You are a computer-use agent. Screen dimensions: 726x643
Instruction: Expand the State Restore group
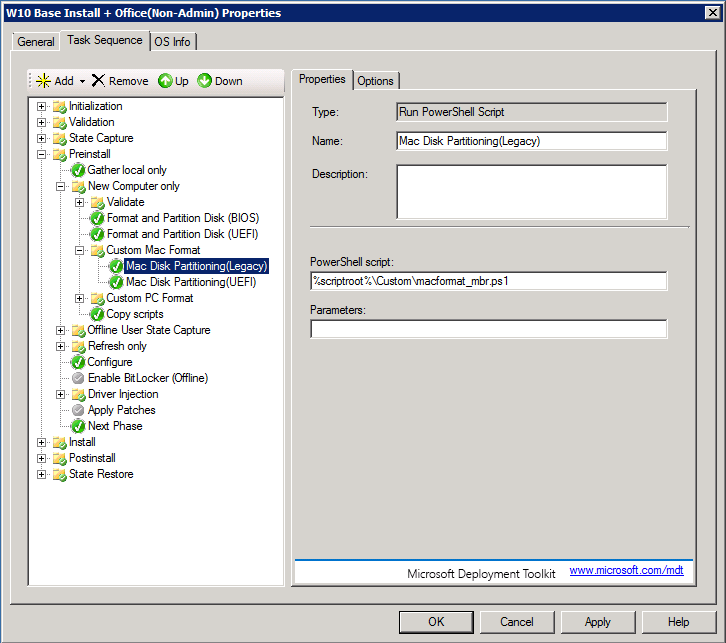click(x=41, y=474)
